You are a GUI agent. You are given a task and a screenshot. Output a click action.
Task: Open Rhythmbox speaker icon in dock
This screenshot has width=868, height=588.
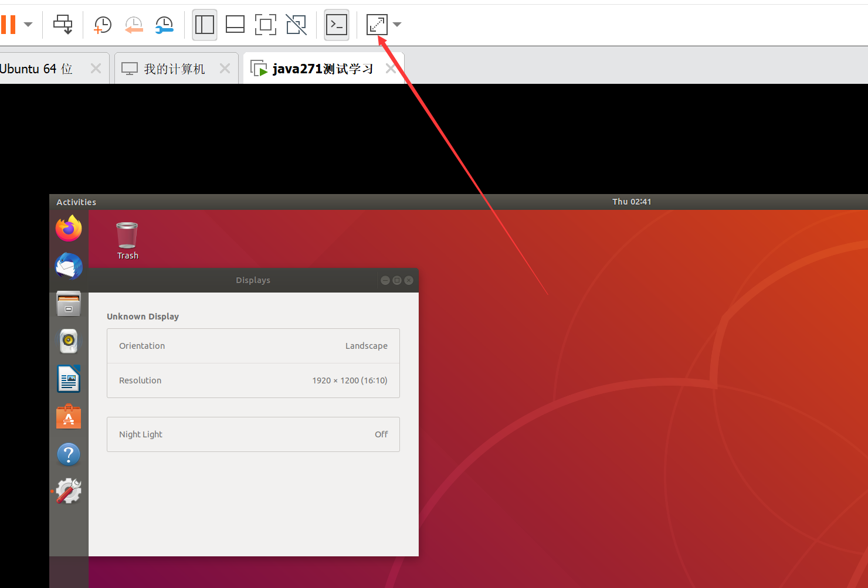point(69,341)
